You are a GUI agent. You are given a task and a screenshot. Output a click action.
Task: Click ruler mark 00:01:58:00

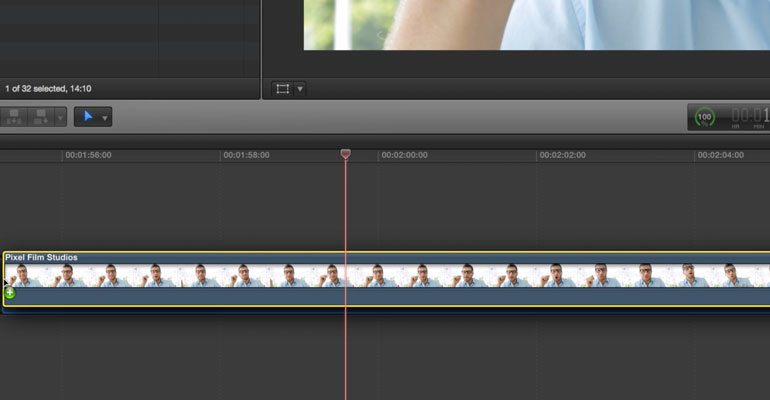tap(247, 155)
